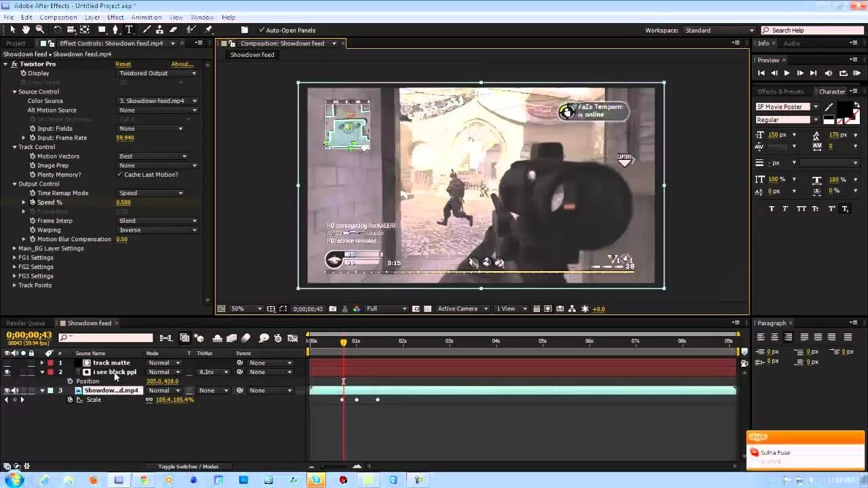Switch to the Project tab
Image resolution: width=868 pixels, height=488 pixels.
tap(16, 43)
